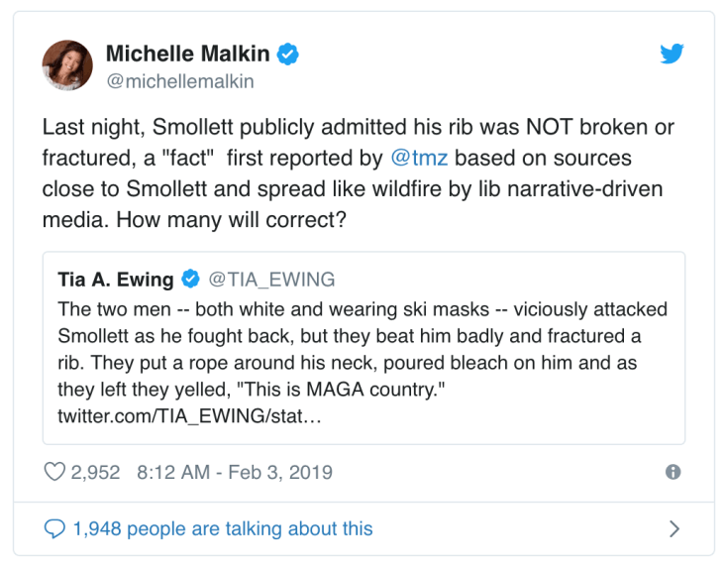Open the @TIA_EWING handle in the quoted tweet
This screenshot has width=728, height=571.
(x=269, y=280)
